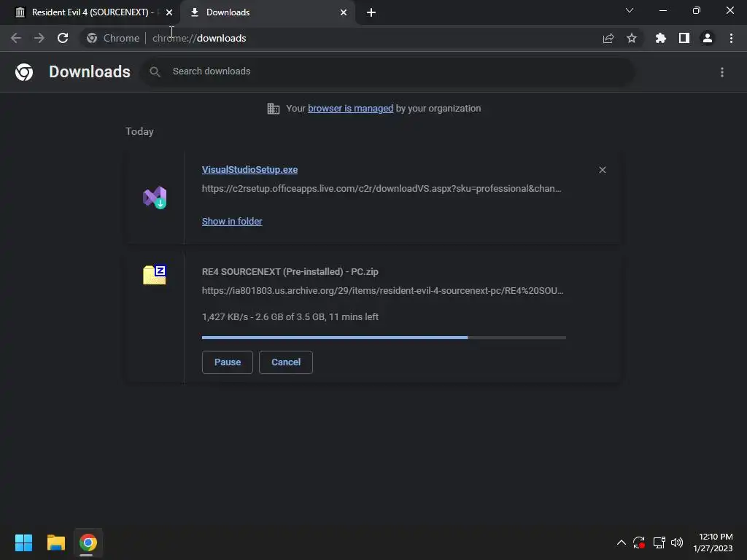The height and width of the screenshot is (560, 747).
Task: Share this page via the share icon
Action: [x=608, y=38]
